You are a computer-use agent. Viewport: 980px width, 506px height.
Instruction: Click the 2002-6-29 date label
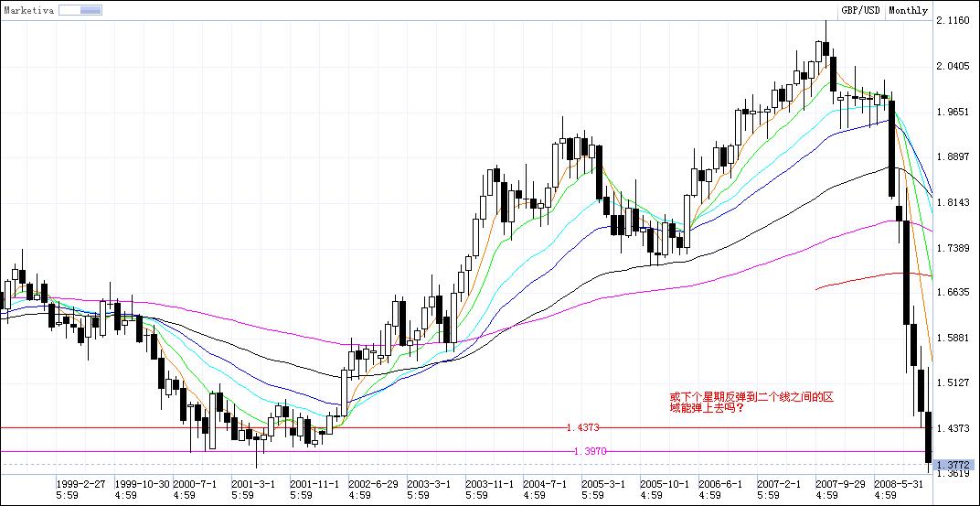tap(373, 484)
